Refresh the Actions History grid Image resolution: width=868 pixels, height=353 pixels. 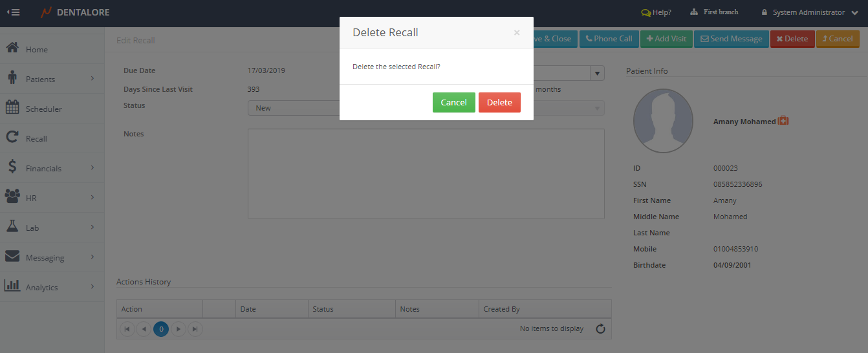(600, 329)
